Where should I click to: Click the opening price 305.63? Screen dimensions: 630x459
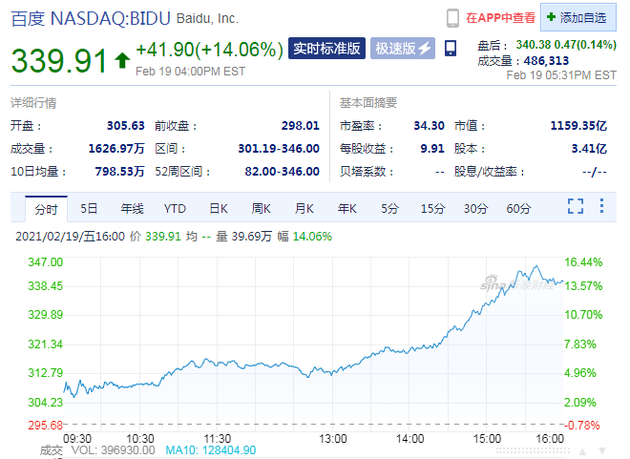pos(125,126)
